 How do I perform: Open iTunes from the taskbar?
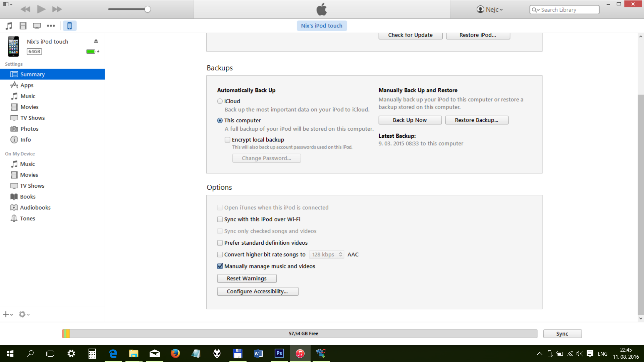(x=300, y=354)
